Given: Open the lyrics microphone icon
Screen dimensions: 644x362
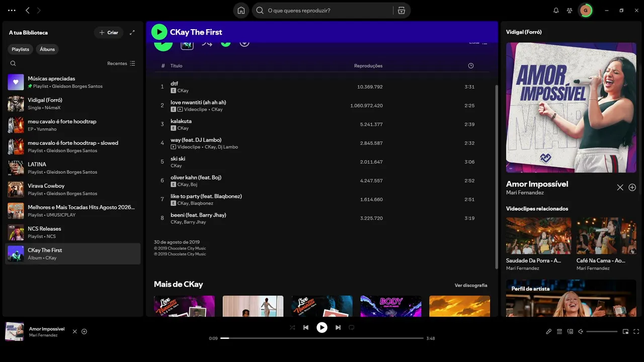Looking at the screenshot, I should click(549, 332).
